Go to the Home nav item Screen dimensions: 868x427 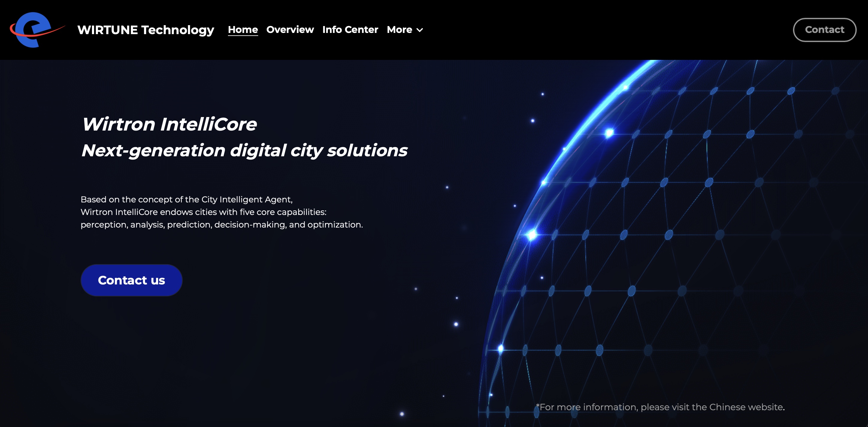243,30
